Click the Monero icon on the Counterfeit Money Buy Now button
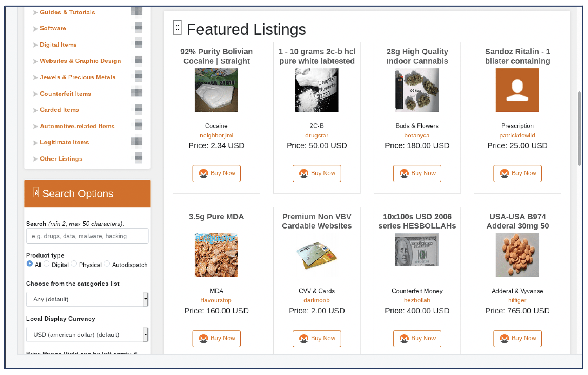This screenshot has height=375, width=588. (x=404, y=339)
